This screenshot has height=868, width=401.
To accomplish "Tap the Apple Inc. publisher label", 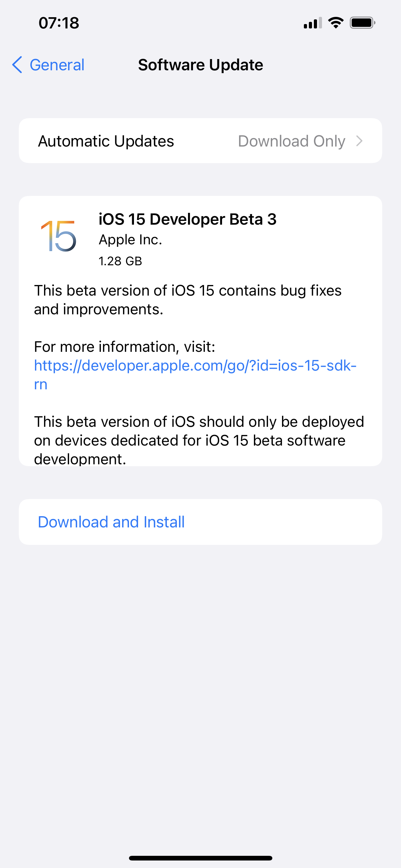I will coord(130,240).
